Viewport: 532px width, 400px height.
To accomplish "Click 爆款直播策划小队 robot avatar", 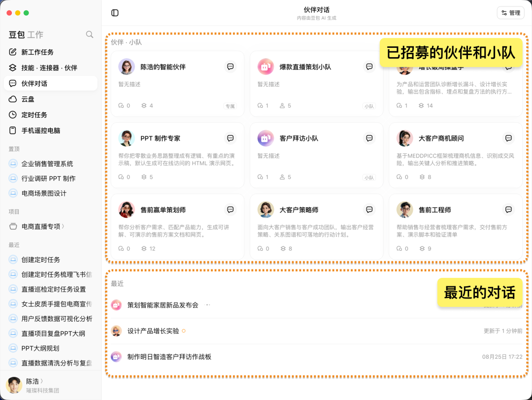I will (x=266, y=67).
